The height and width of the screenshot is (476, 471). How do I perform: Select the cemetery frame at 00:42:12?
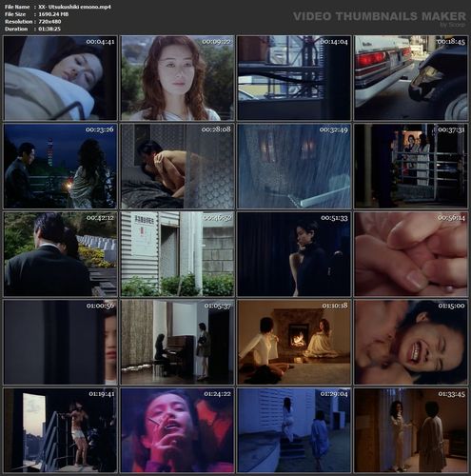[60, 254]
